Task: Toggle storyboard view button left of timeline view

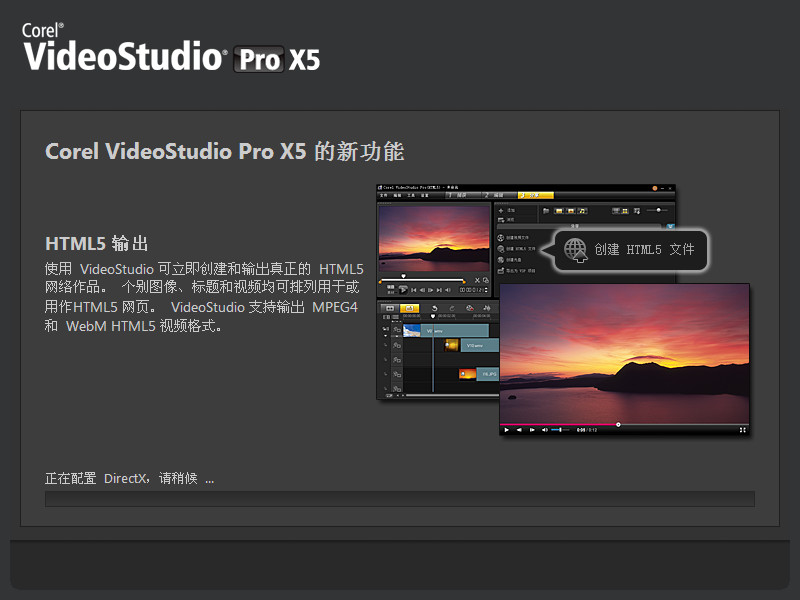Action: point(390,308)
